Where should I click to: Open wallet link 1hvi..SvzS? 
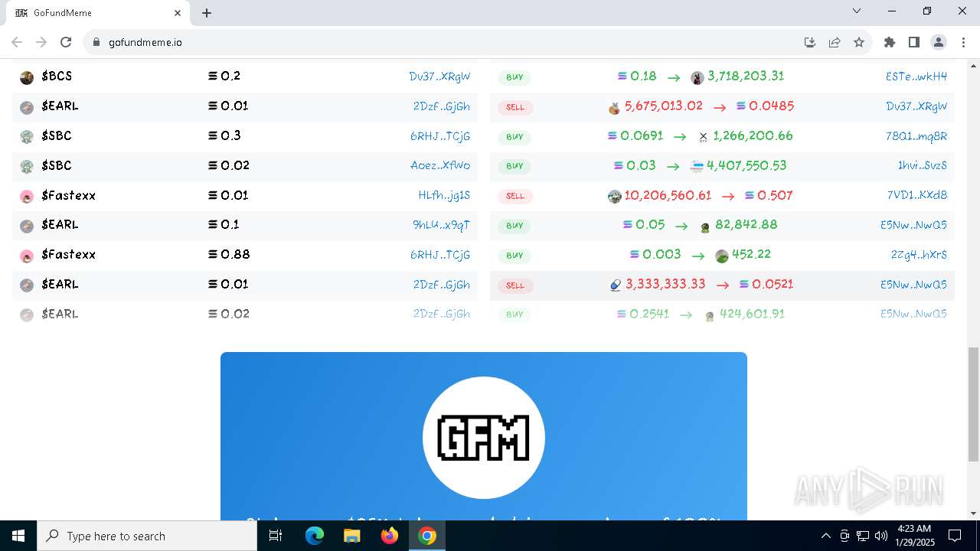pyautogui.click(x=923, y=165)
